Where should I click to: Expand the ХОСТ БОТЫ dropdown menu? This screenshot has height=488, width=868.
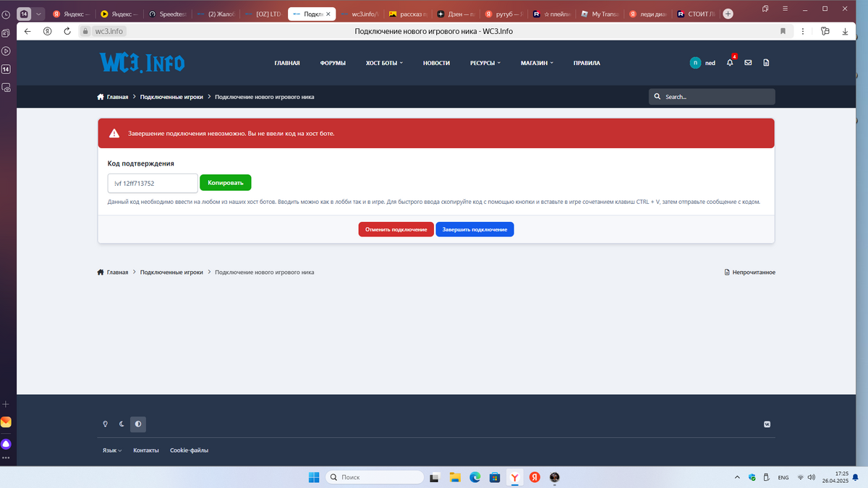coord(384,63)
